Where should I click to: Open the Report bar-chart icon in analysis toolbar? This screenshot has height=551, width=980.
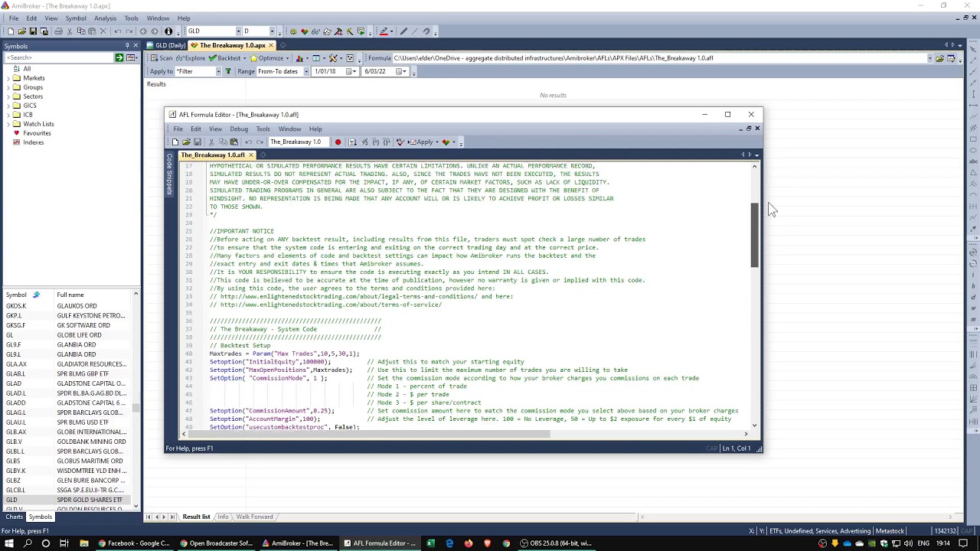[299, 58]
